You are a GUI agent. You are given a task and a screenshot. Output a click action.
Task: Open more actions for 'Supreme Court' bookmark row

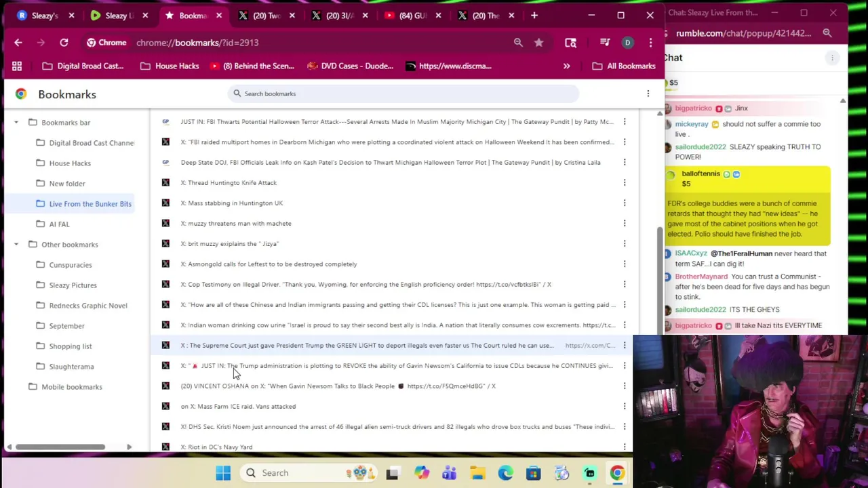625,345
